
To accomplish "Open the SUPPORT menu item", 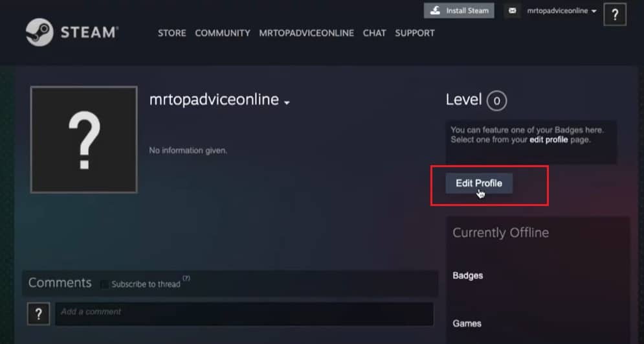I will pyautogui.click(x=415, y=33).
